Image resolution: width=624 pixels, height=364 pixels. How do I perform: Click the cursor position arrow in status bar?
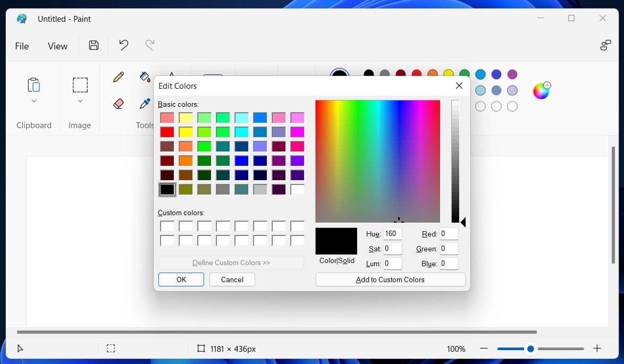[x=20, y=349]
